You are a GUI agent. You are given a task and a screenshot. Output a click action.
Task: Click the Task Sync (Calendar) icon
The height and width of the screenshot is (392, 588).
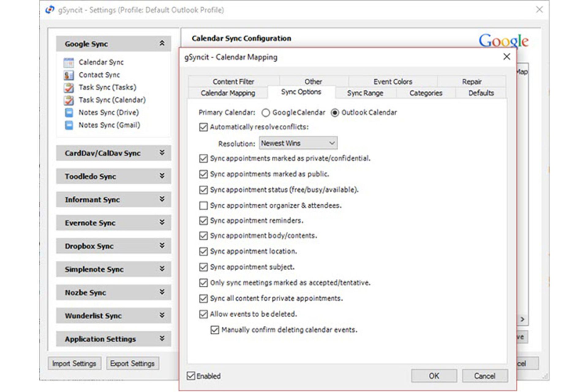point(69,100)
